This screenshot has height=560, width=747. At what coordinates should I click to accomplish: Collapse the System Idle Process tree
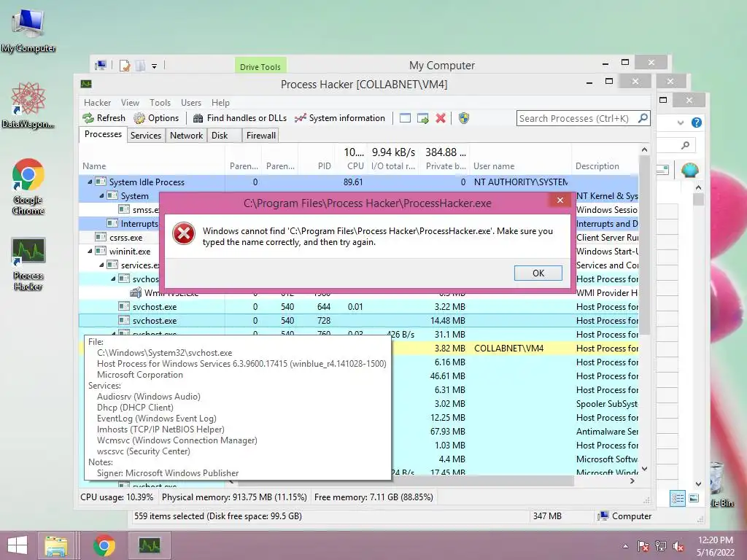[90, 182]
